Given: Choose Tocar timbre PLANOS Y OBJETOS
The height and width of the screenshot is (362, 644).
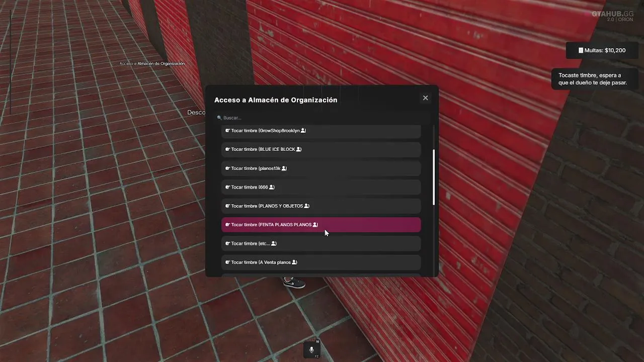Looking at the screenshot, I should (x=321, y=206).
